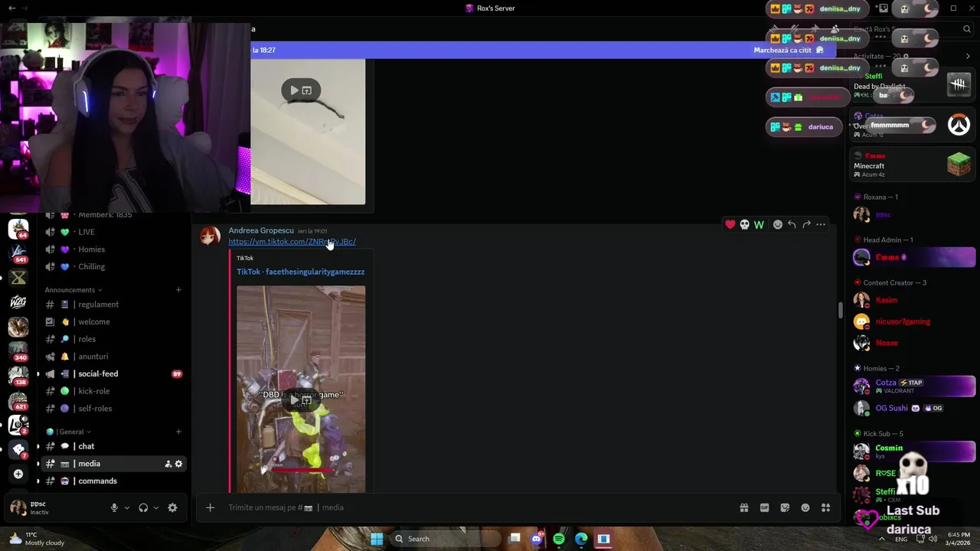The width and height of the screenshot is (980, 551).
Task: Collapse the General category
Action: click(68, 432)
